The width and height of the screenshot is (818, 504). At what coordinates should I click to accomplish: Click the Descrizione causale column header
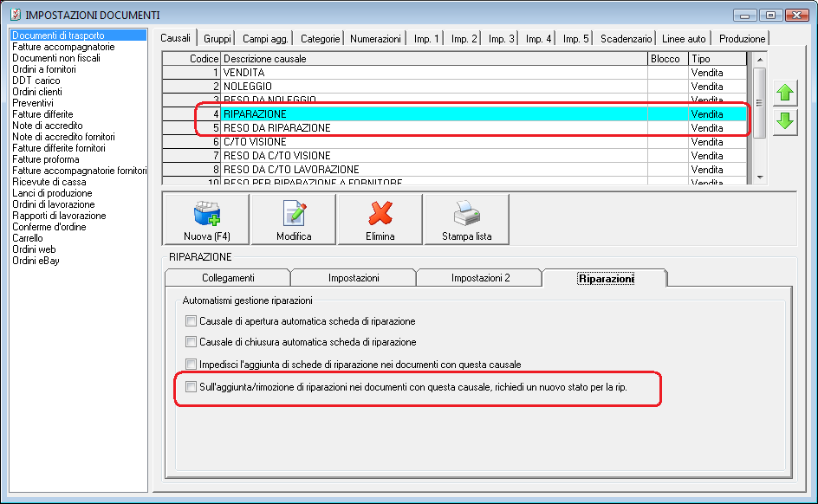434,59
